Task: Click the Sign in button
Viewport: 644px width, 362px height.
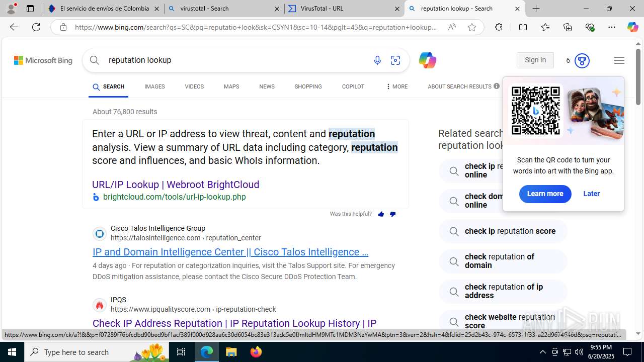Action: point(535,60)
